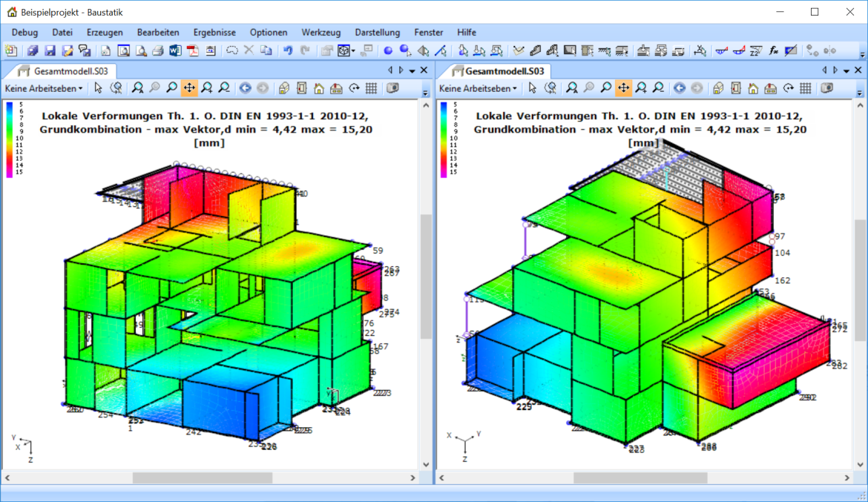The width and height of the screenshot is (868, 502).
Task: Click the camera snapshot icon in left view
Action: (392, 88)
